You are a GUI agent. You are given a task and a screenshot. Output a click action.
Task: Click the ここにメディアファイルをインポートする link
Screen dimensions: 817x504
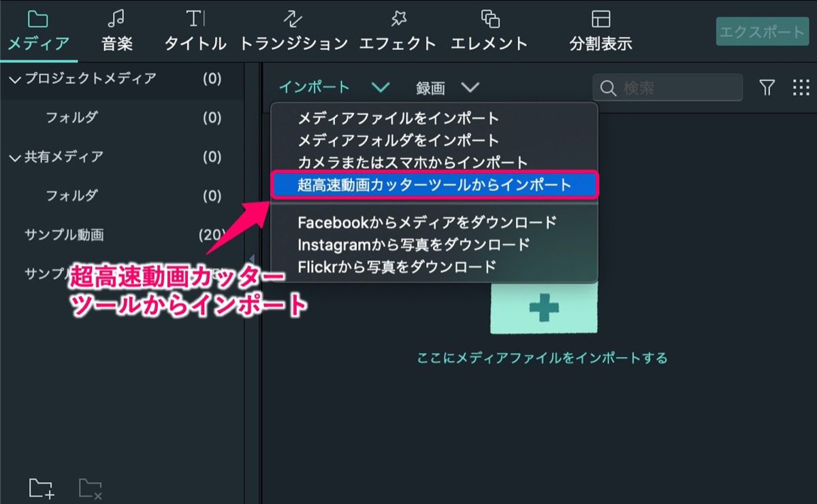point(543,358)
